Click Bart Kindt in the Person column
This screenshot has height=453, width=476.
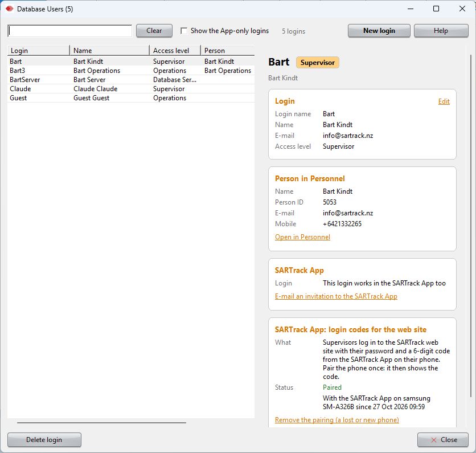(219, 62)
